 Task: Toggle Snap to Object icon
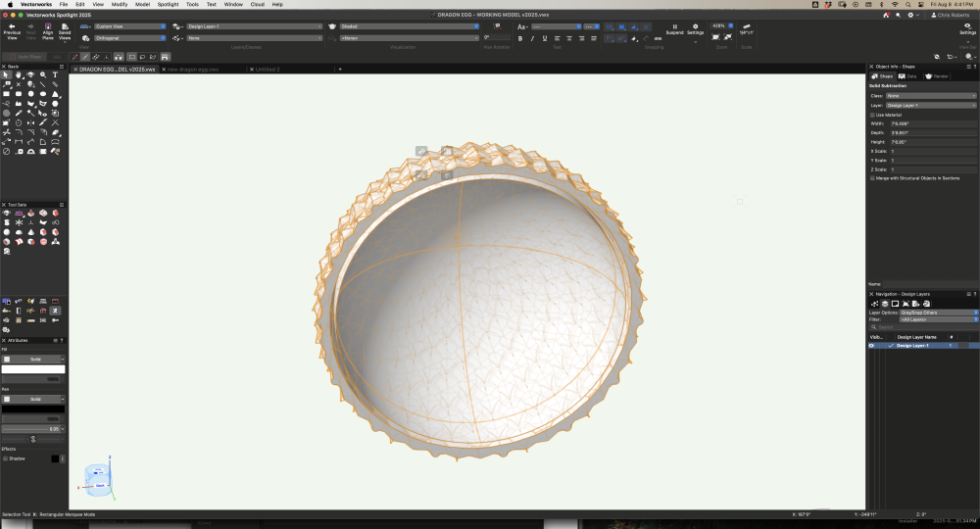[x=622, y=26]
